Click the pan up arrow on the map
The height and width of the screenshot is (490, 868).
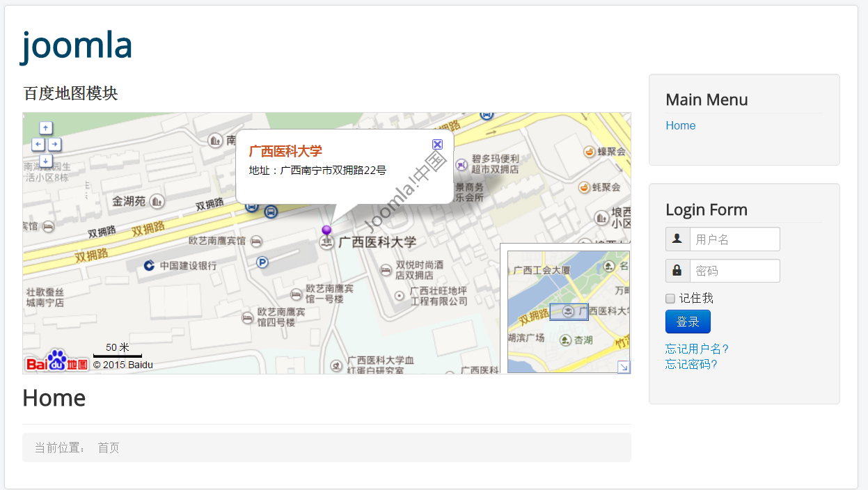pyautogui.click(x=45, y=127)
